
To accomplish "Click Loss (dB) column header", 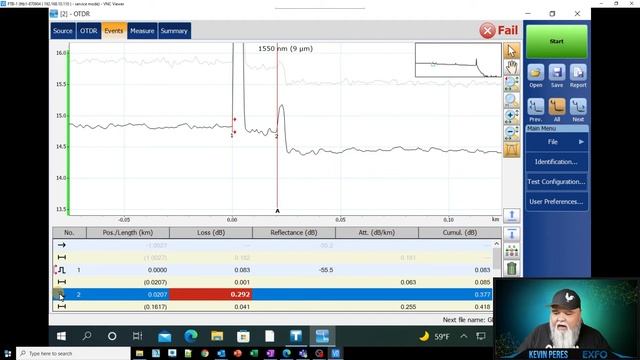I will 211,233.
